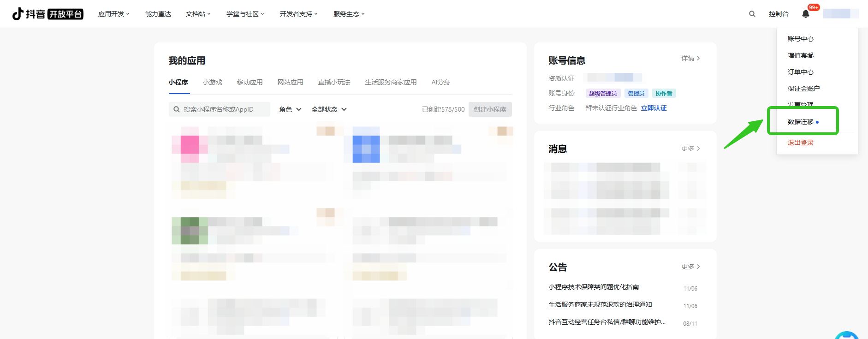Screen dimensions: 868x339
Task: Open the 全部状态 status dropdown
Action: tap(329, 109)
